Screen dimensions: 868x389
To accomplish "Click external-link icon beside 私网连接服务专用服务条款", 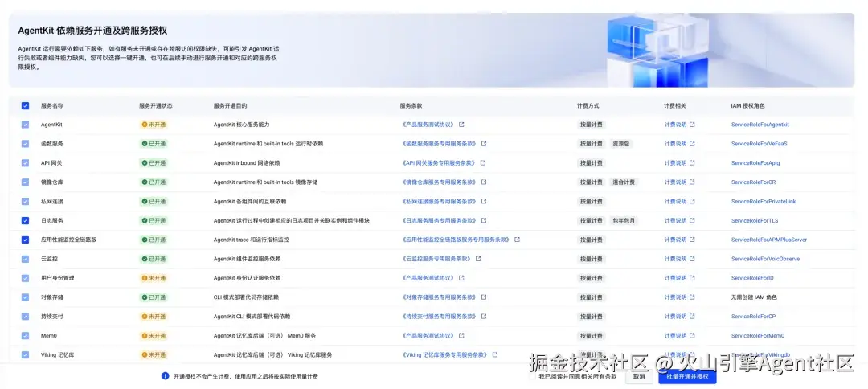I will point(485,202).
